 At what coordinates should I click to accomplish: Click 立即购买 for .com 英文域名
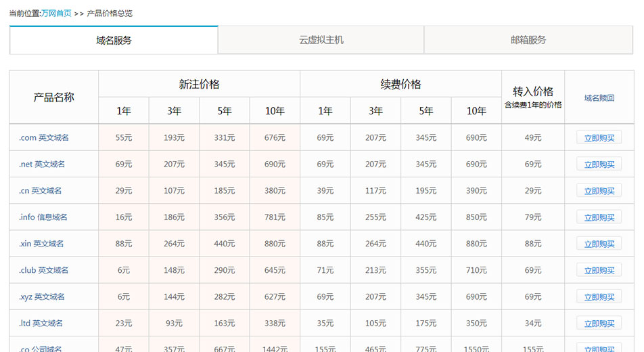tap(599, 138)
